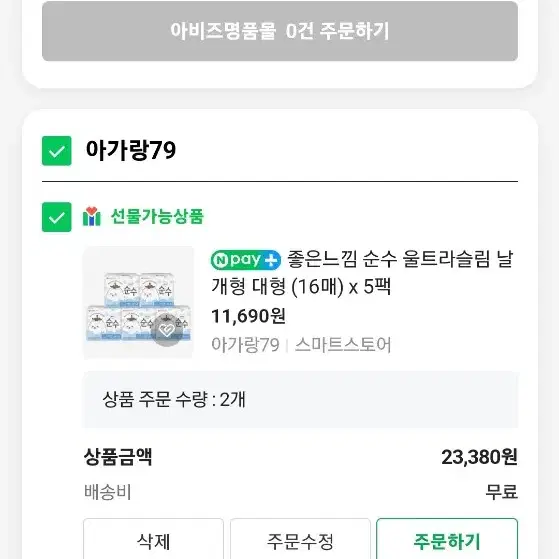The image size is (559, 559).
Task: Open the 좋은느낌 순수 울트라슬림 product title
Action: pyautogui.click(x=362, y=273)
